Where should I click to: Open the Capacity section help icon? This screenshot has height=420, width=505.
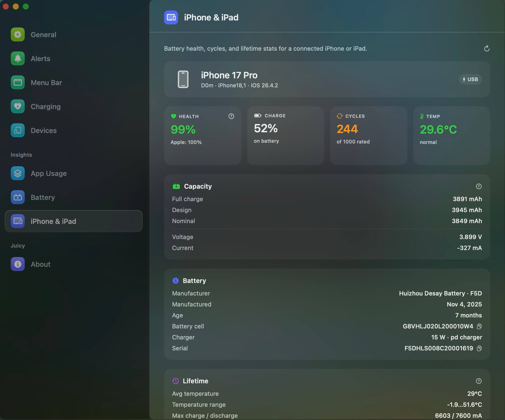pyautogui.click(x=479, y=186)
